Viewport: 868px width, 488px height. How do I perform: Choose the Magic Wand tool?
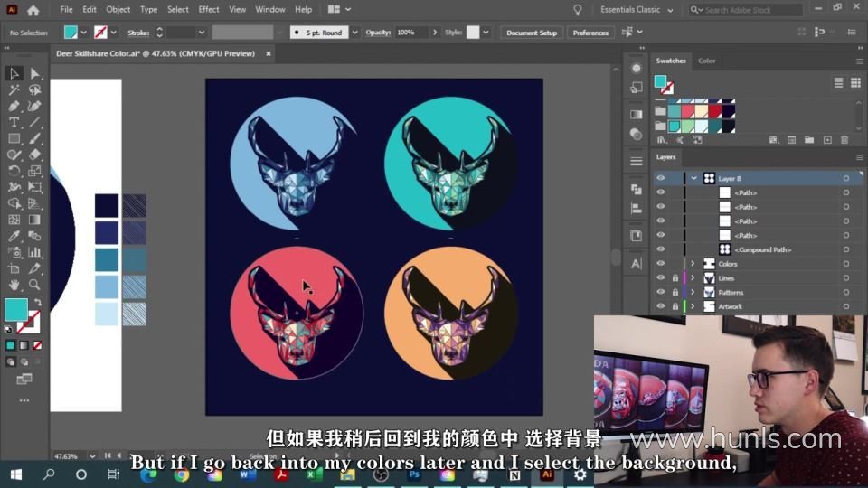click(14, 90)
